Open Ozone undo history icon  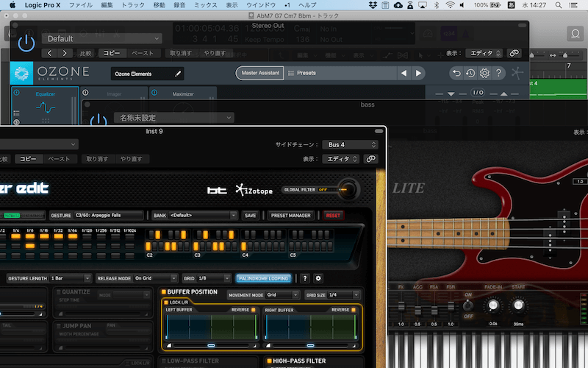point(470,73)
